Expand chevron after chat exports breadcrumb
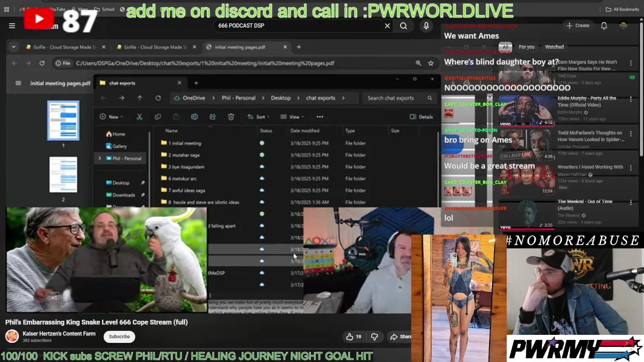644x362 pixels. 343,98
